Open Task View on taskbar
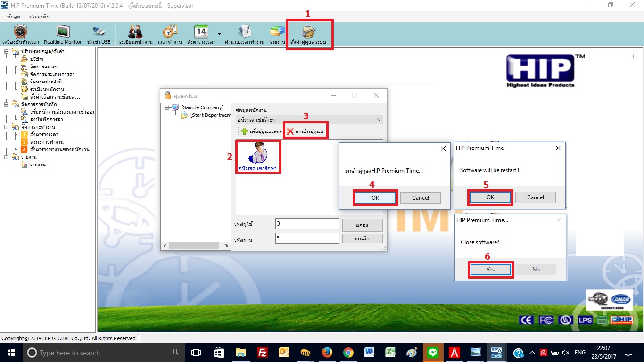This screenshot has width=644, height=362. pos(196,353)
